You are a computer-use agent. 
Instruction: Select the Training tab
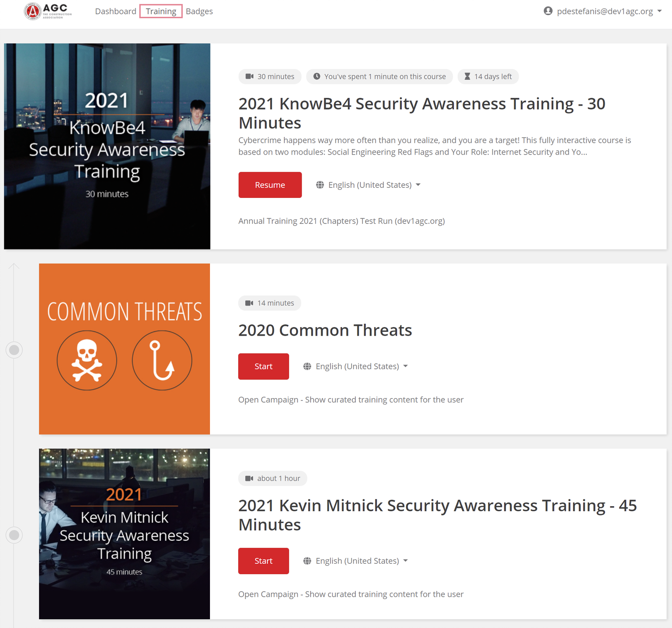pyautogui.click(x=161, y=11)
